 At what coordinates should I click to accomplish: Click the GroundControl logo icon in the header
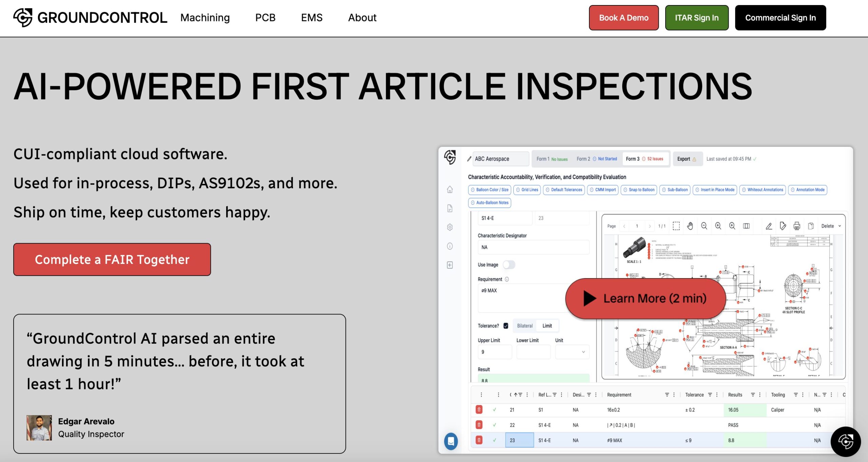(x=23, y=18)
